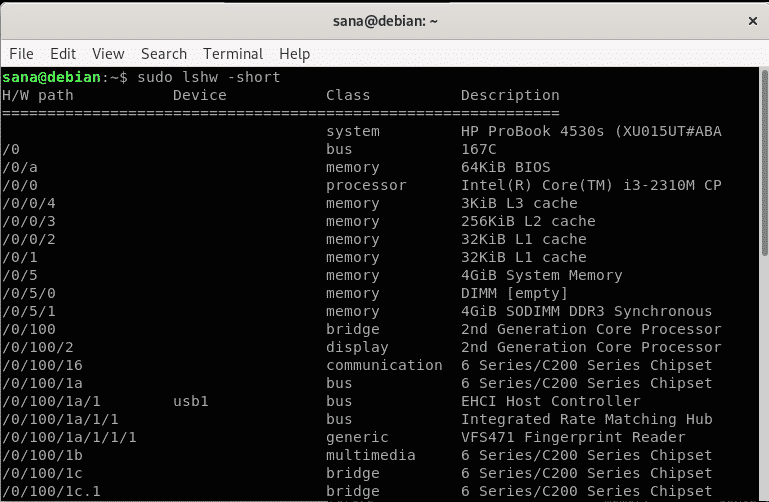Click the 'Description' column header text

510,96
